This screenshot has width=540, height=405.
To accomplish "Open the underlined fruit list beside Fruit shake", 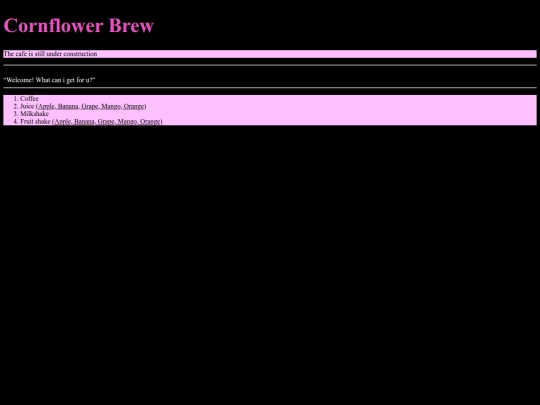I will tap(107, 121).
